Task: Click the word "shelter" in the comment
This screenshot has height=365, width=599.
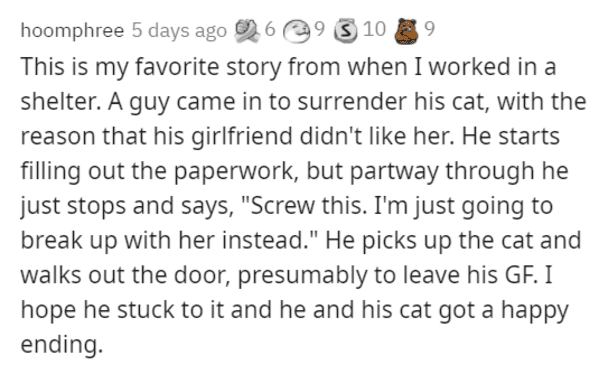Action: click(60, 102)
